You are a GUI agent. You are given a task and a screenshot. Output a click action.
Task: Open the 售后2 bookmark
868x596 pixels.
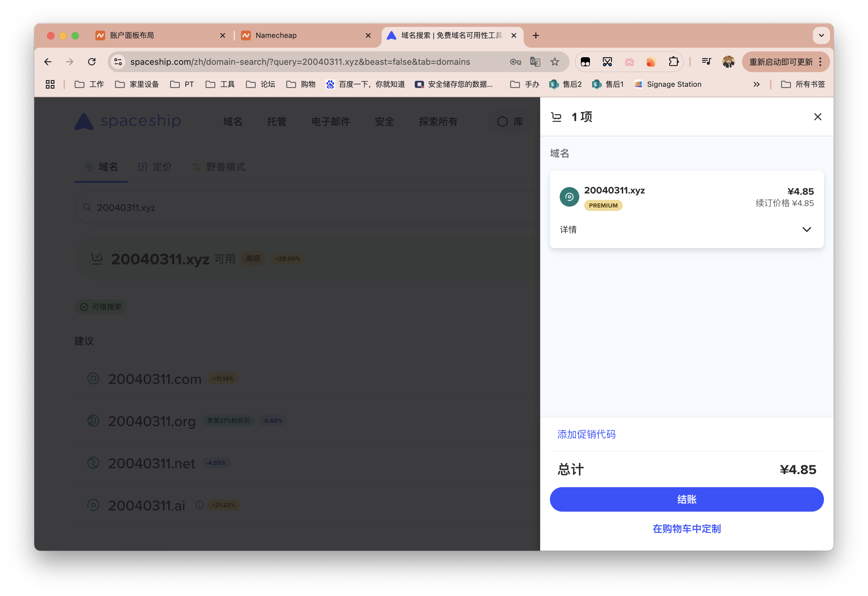[x=565, y=84]
